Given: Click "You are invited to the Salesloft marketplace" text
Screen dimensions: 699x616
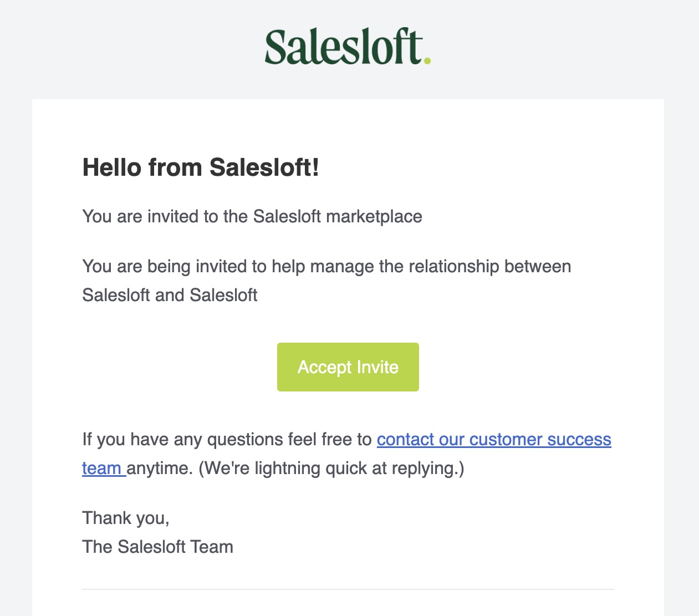Looking at the screenshot, I should pyautogui.click(x=252, y=216).
